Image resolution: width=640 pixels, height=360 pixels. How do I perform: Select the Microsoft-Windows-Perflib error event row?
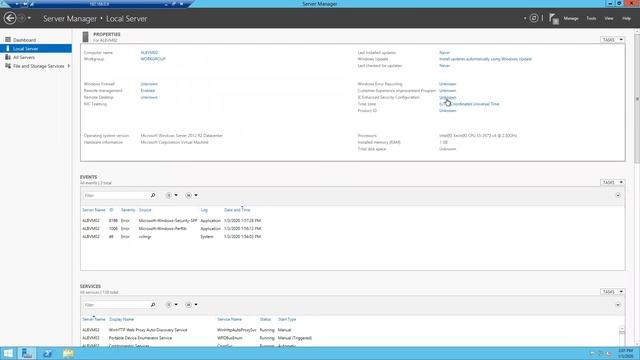tap(353, 229)
